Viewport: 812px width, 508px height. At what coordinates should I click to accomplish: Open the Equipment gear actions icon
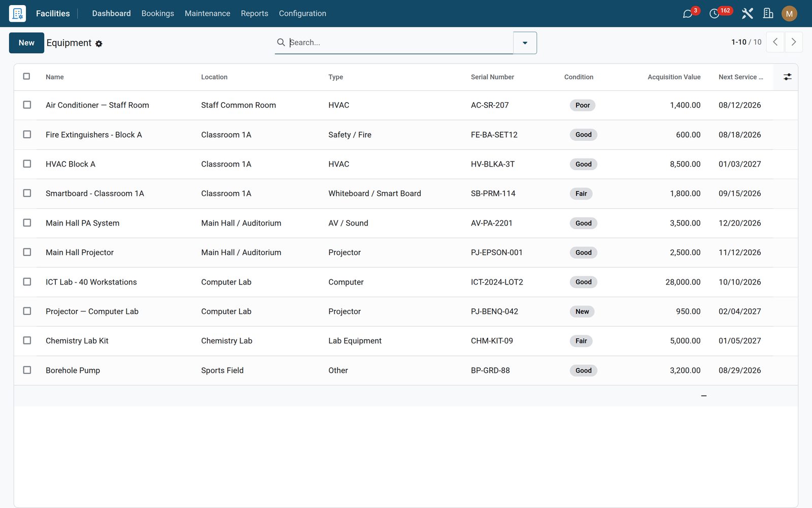[x=99, y=44]
